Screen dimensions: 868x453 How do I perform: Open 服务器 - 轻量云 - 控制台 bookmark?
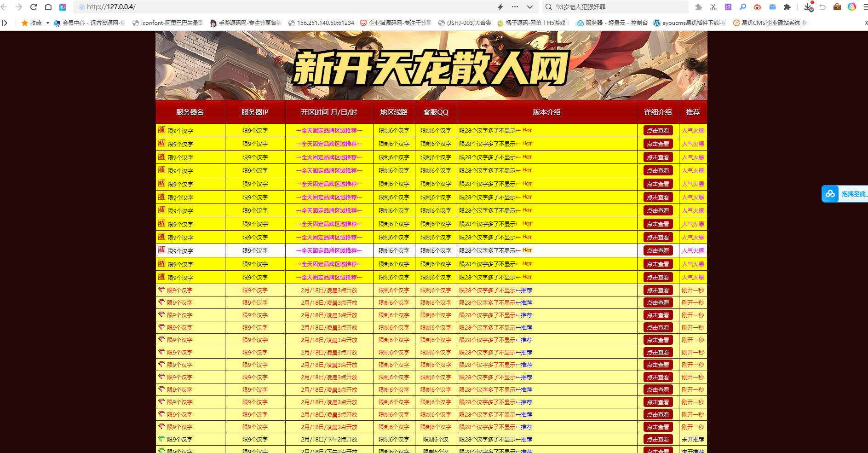[x=612, y=23]
